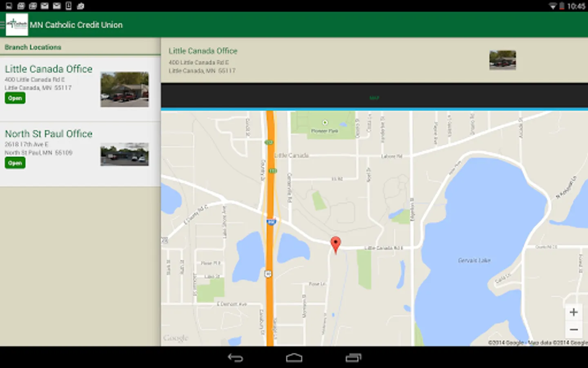Click the MN Catholic Credit Union title

click(76, 25)
